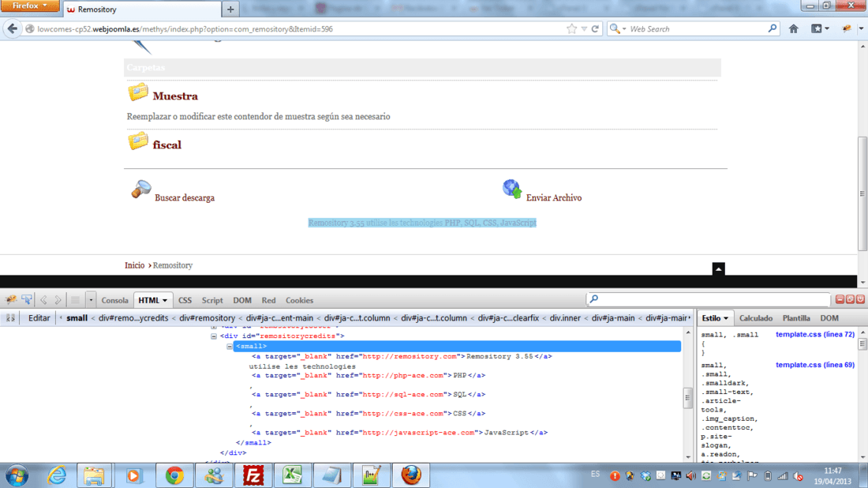
Task: Open Google Chrome from the taskbar
Action: coord(174,476)
